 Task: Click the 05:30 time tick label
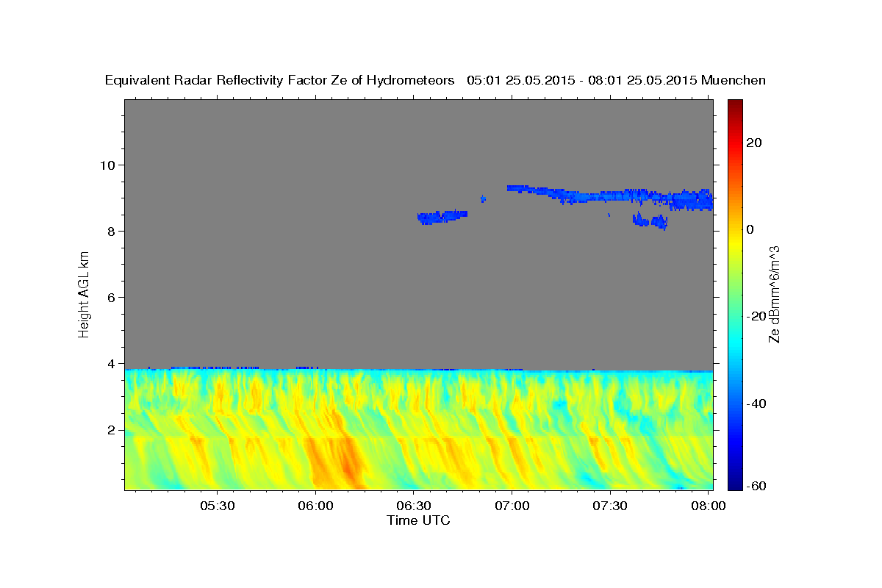(x=217, y=506)
